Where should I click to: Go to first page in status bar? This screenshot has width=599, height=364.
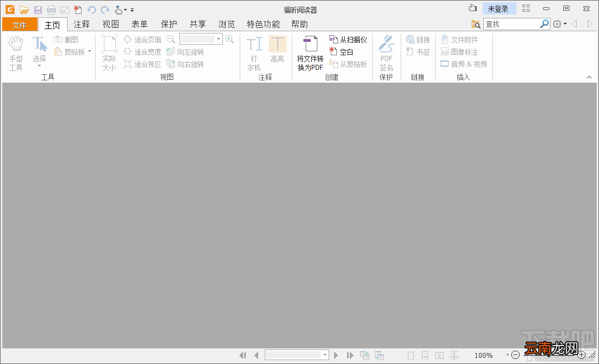click(243, 355)
